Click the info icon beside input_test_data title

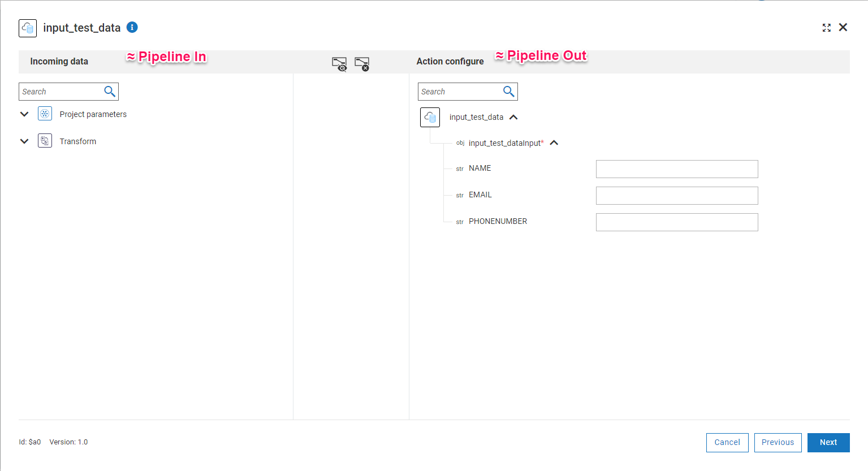tap(132, 27)
